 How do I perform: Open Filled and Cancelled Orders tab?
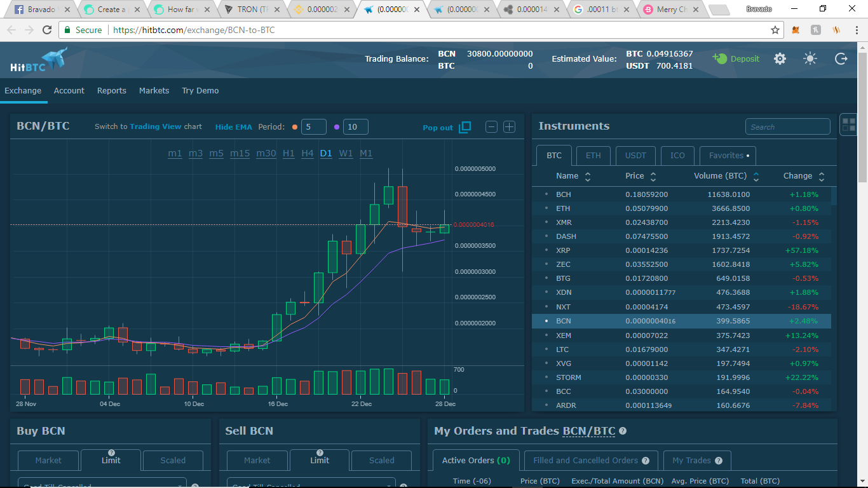591,461
